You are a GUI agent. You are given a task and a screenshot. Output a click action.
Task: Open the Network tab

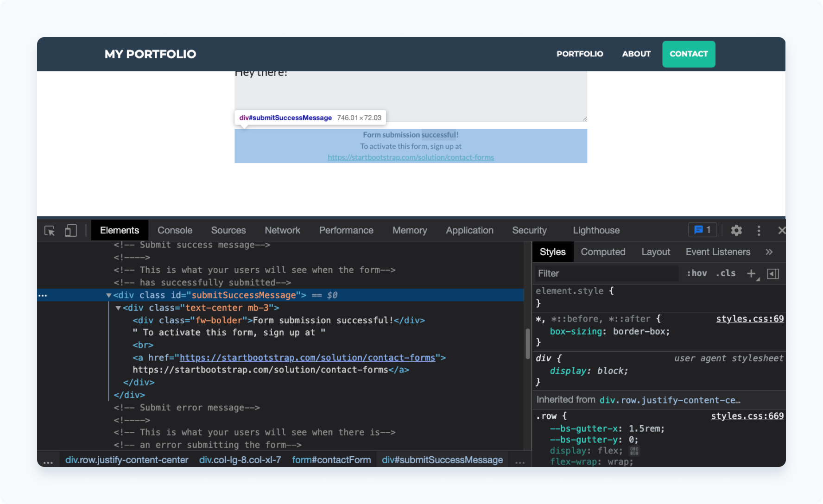point(283,230)
